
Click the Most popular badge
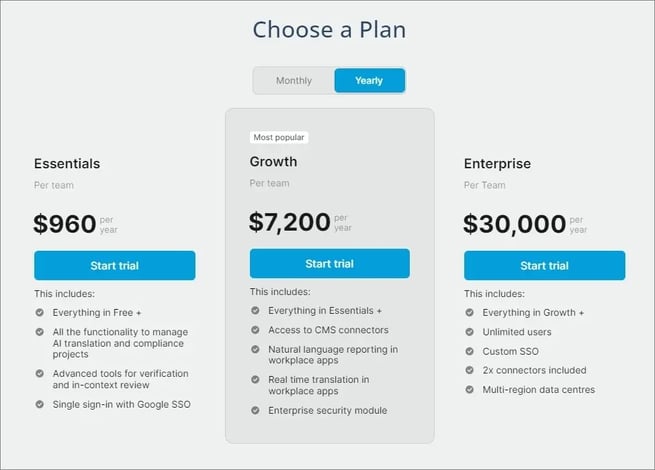pyautogui.click(x=279, y=137)
